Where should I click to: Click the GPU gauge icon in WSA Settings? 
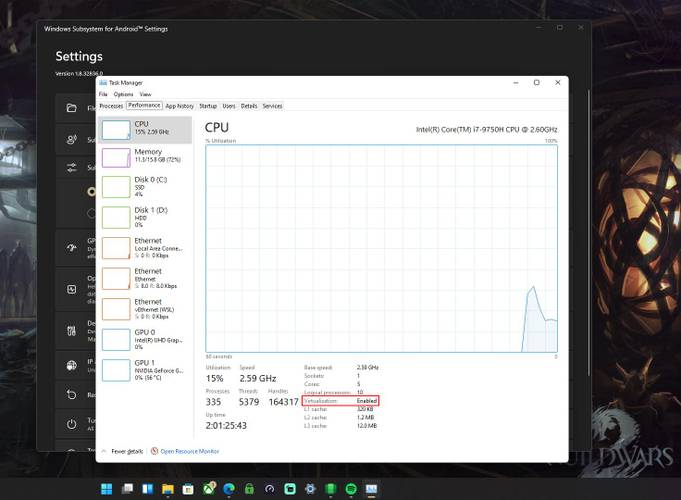pyautogui.click(x=72, y=248)
